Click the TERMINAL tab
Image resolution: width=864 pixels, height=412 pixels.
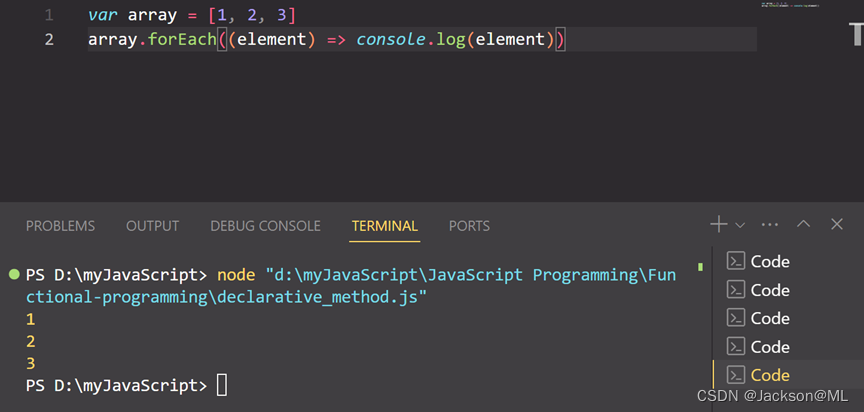click(384, 226)
